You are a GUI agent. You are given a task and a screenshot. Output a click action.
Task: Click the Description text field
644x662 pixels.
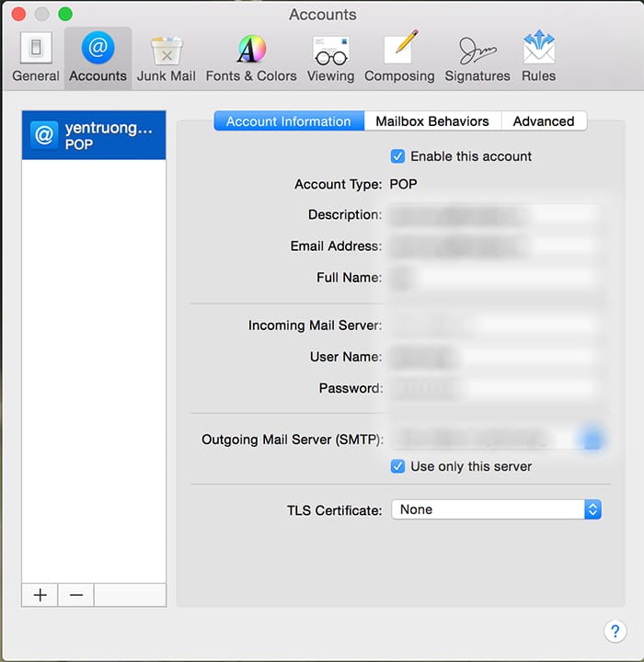click(494, 215)
